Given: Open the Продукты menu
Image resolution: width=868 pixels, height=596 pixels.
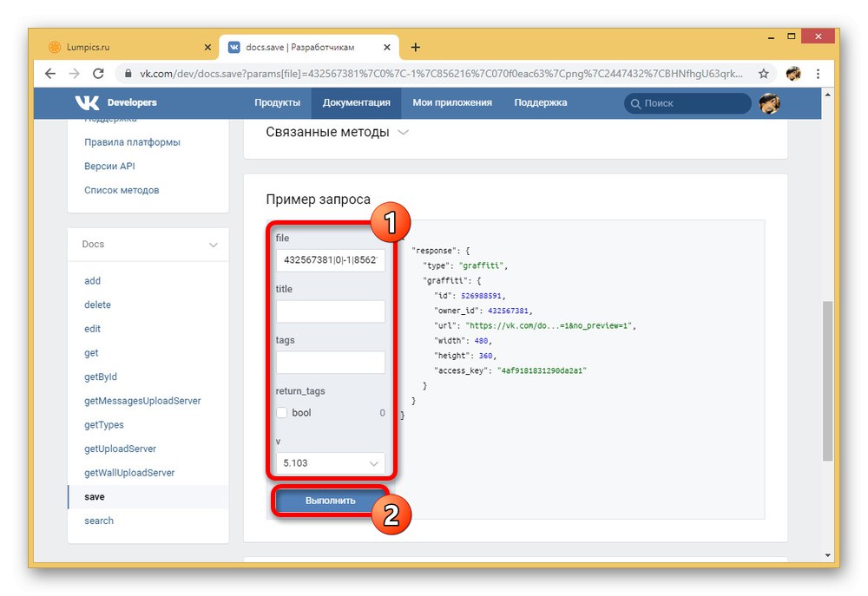Looking at the screenshot, I should pos(278,103).
